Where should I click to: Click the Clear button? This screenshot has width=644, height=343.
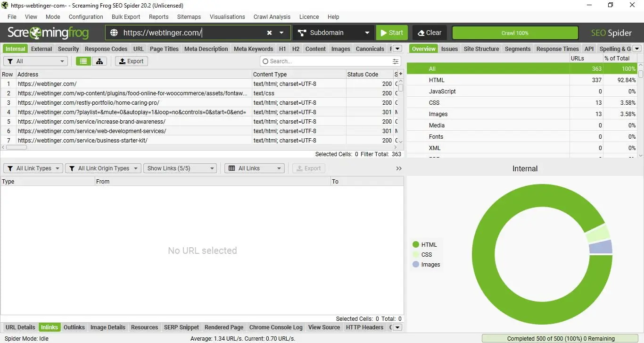[x=429, y=33]
